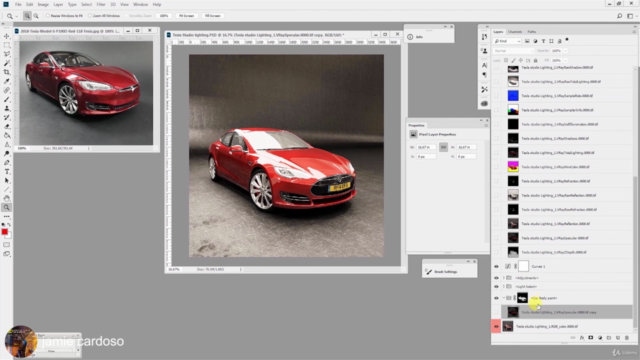Viewport: 640px width, 360px height.
Task: Add a layer mask from Layers panel footer
Action: [591, 338]
